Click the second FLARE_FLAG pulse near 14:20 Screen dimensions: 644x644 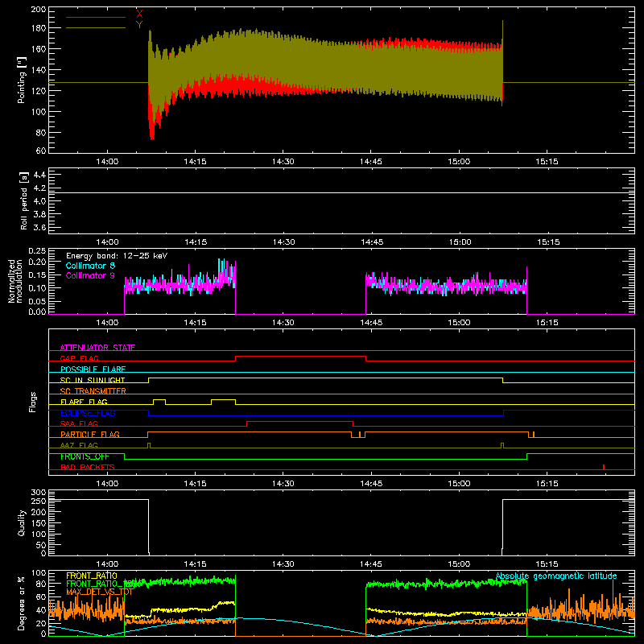tap(224, 399)
